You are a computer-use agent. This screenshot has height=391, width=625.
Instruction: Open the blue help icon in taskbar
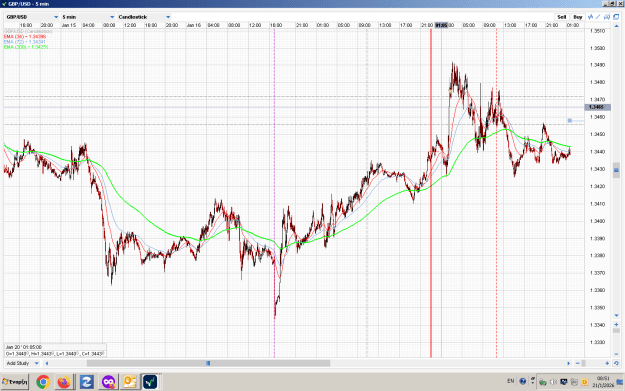523,381
